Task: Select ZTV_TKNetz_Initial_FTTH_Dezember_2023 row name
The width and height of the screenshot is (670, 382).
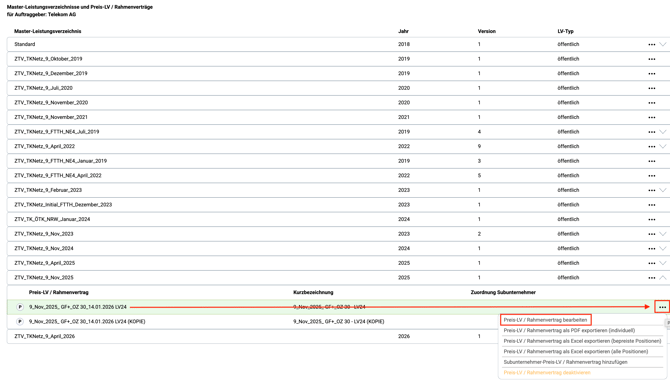Action: (x=63, y=205)
